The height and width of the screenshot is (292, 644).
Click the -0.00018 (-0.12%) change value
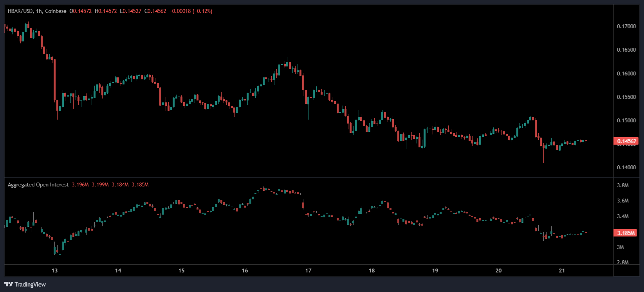coord(191,11)
